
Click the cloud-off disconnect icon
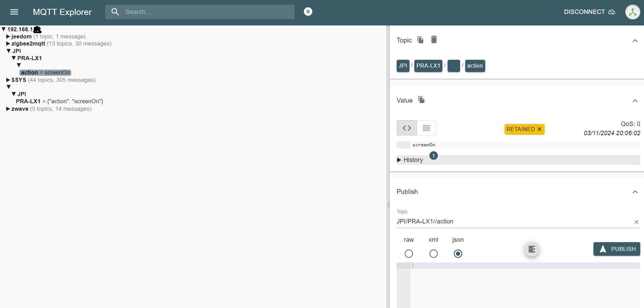tap(612, 12)
